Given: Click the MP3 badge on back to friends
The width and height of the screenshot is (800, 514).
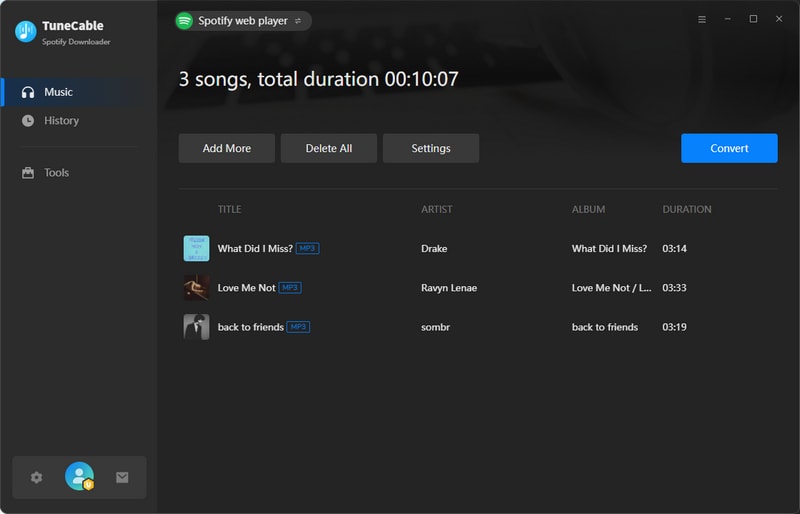Looking at the screenshot, I should coord(298,327).
